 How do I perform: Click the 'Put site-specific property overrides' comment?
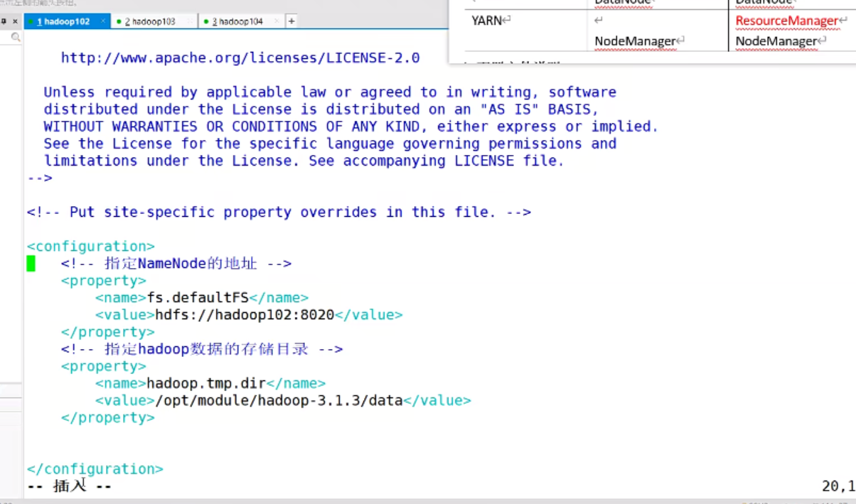(x=279, y=212)
